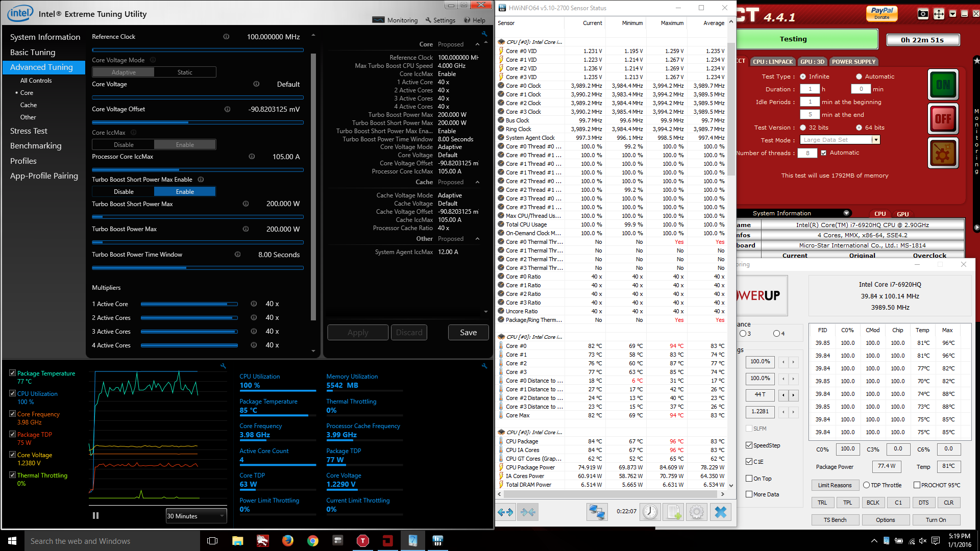Click the green ON button in OCCT
This screenshot has width=980, height=551.
[943, 85]
